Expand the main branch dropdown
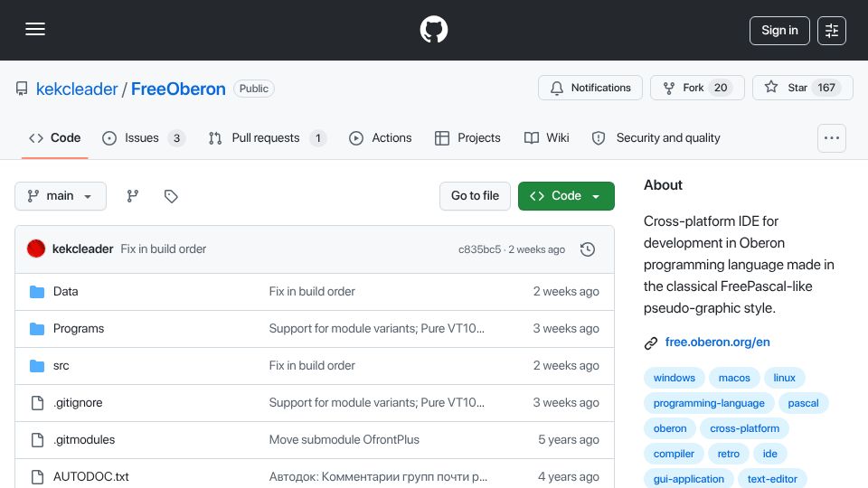 pos(61,196)
